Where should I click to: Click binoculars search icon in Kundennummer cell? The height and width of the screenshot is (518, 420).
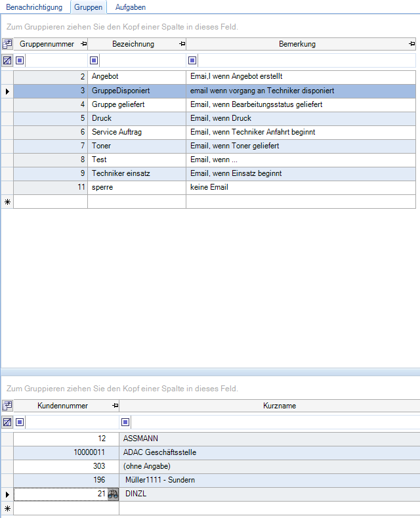pos(113,494)
